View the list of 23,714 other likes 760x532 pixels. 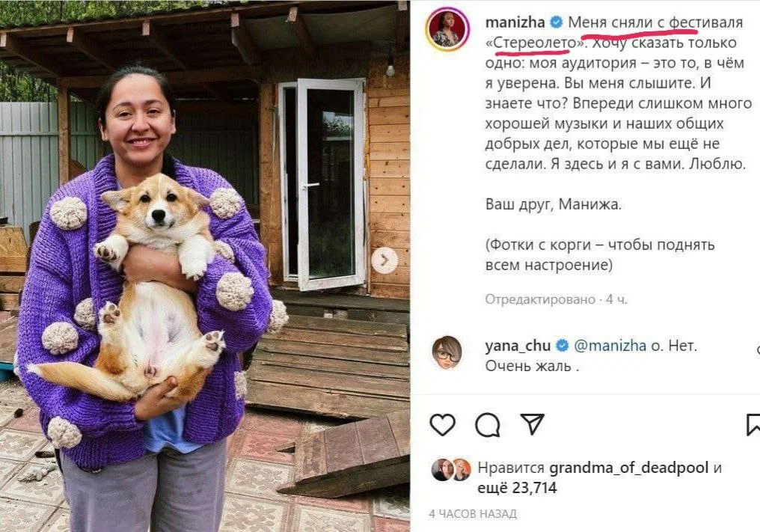click(517, 487)
